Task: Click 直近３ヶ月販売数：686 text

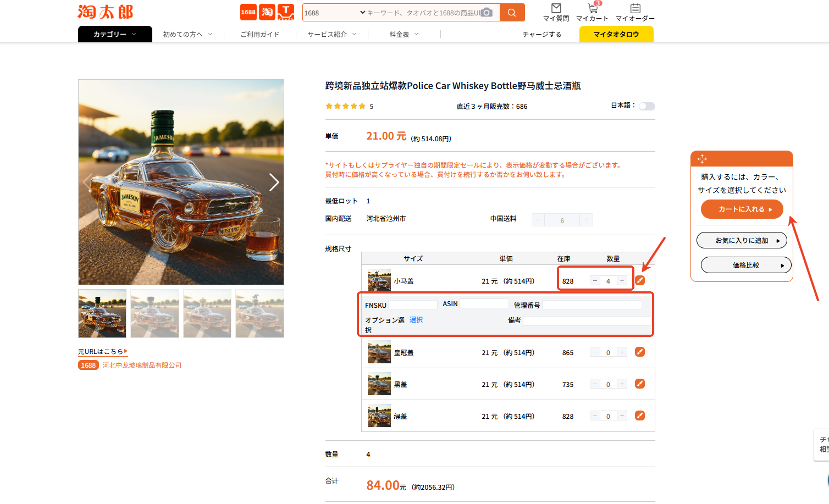Action: 492,107
